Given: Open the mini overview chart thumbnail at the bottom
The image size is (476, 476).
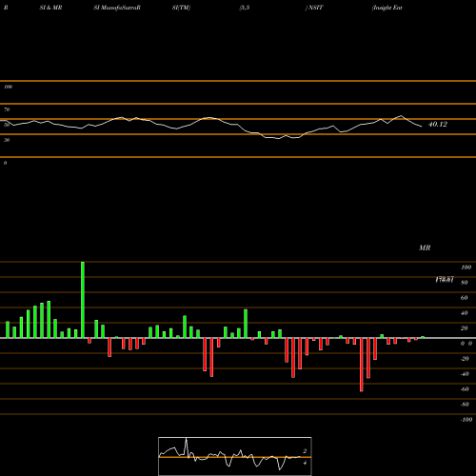Looking at the screenshot, I should pyautogui.click(x=235, y=456).
